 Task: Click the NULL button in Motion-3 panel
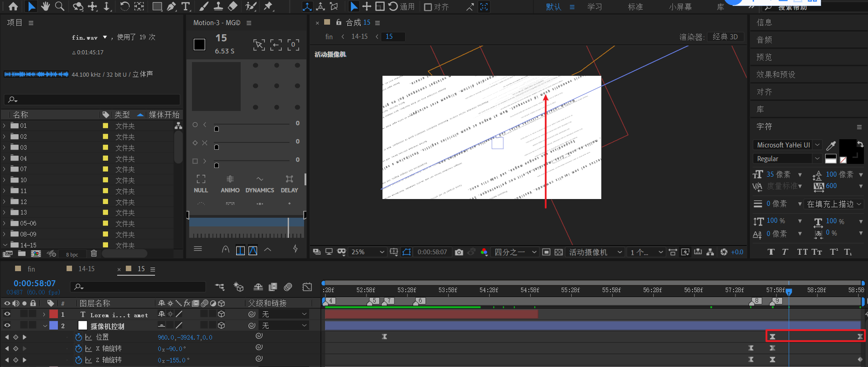coord(201,184)
